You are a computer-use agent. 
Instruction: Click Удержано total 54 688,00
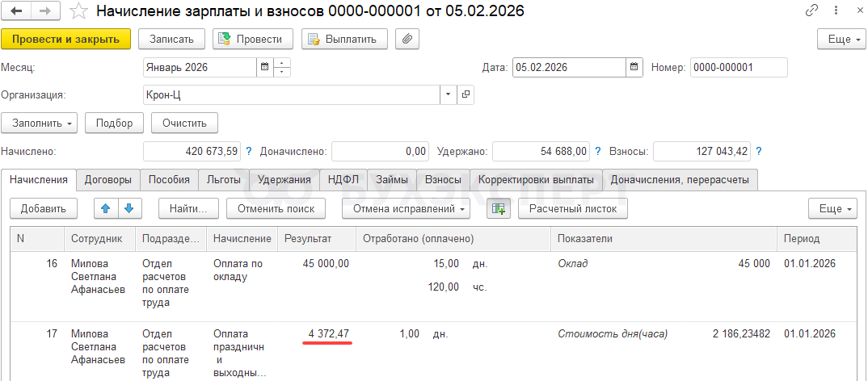(x=542, y=151)
